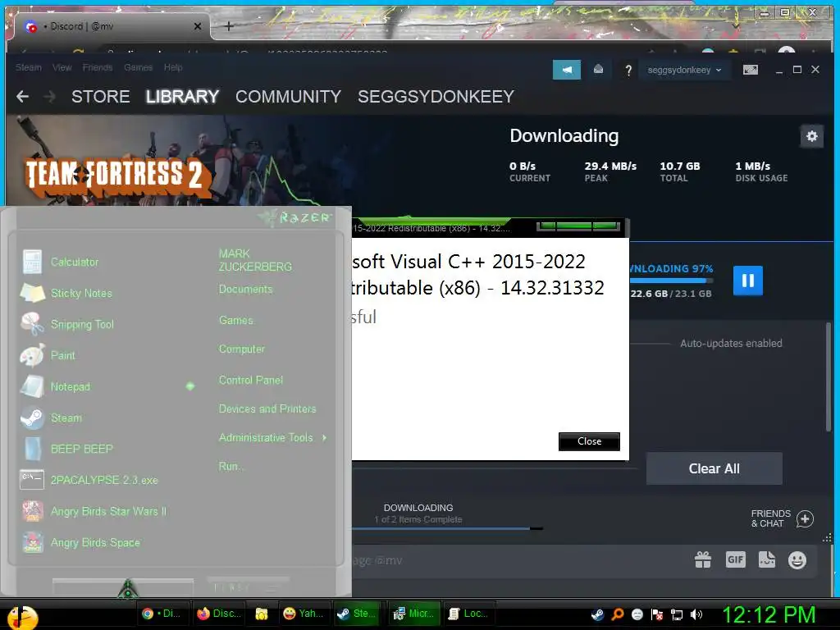Image resolution: width=840 pixels, height=630 pixels.
Task: Click the Clear All button
Action: (x=714, y=468)
